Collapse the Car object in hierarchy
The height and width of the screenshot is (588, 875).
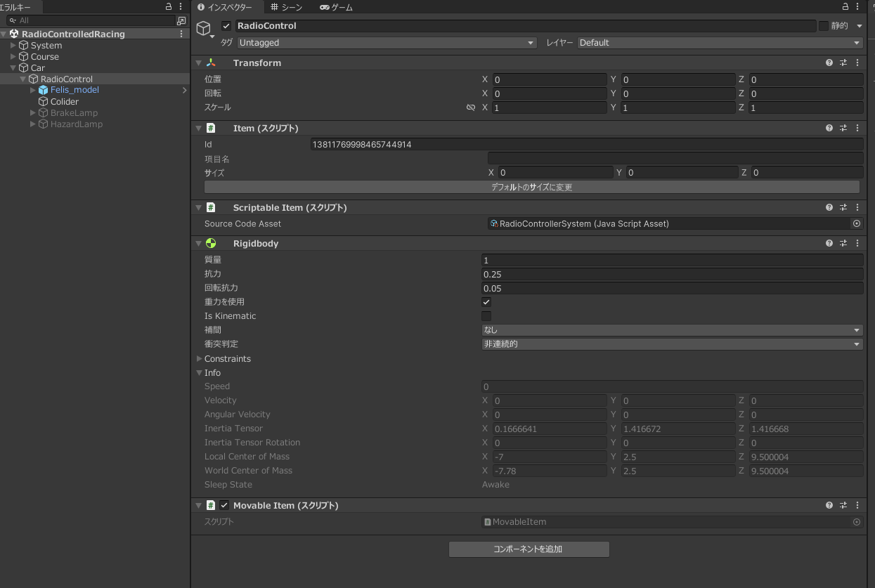[13, 67]
